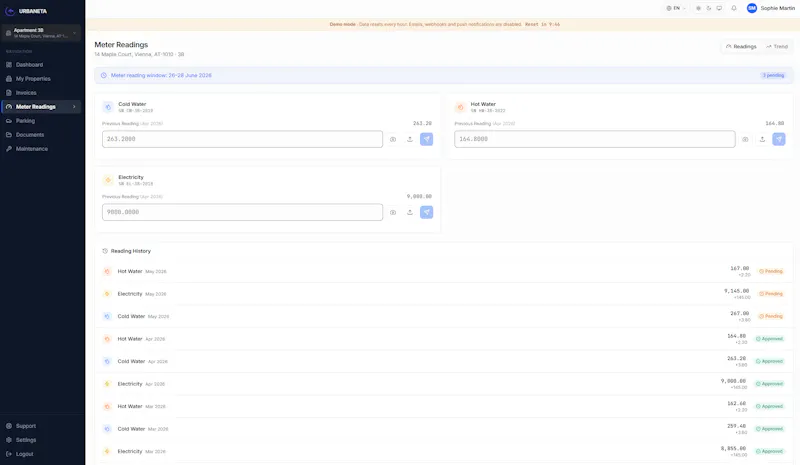Click the meter reading window clock icon
The image size is (800, 465).
pyautogui.click(x=104, y=76)
